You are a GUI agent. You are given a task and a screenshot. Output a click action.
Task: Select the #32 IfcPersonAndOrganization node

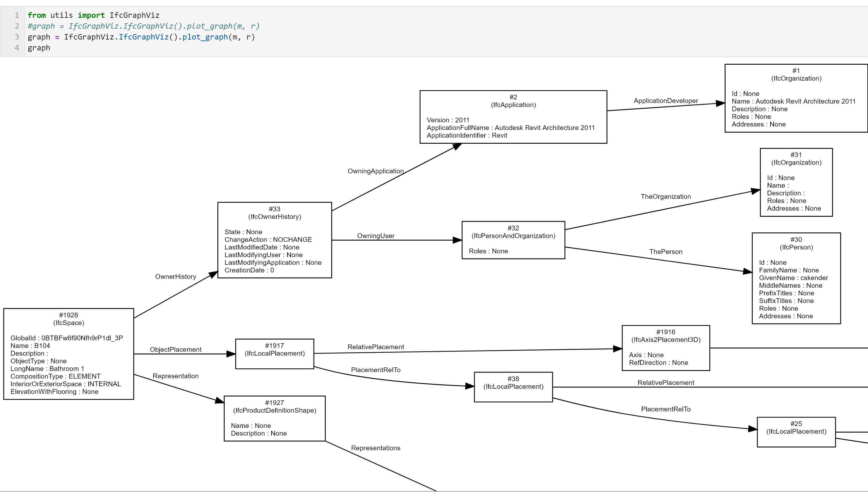click(x=513, y=240)
